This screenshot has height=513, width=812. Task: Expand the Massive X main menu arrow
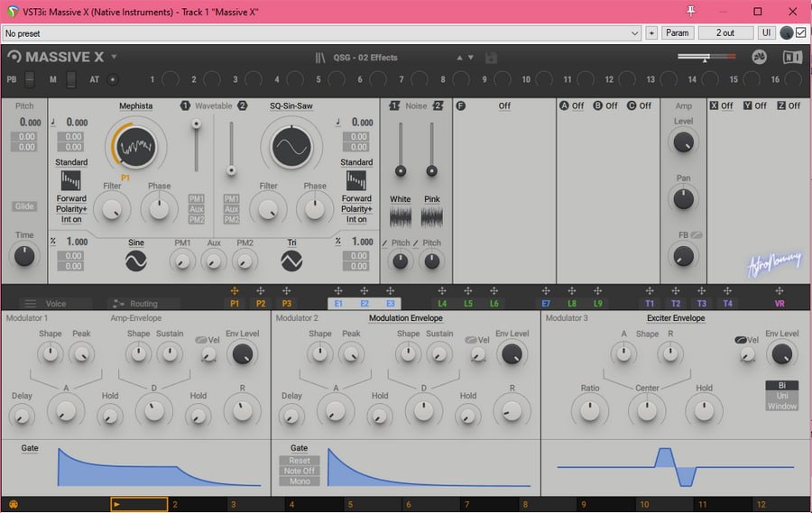coord(114,57)
